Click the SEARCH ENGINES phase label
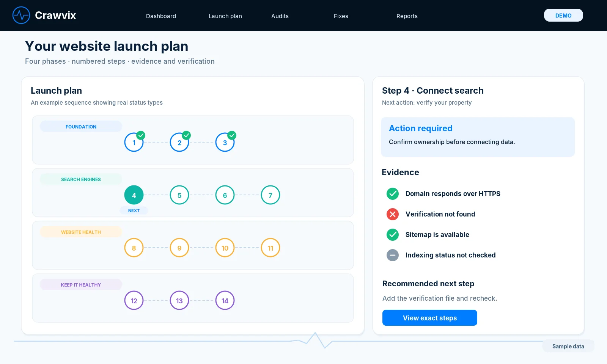607x364 pixels. [x=81, y=179]
